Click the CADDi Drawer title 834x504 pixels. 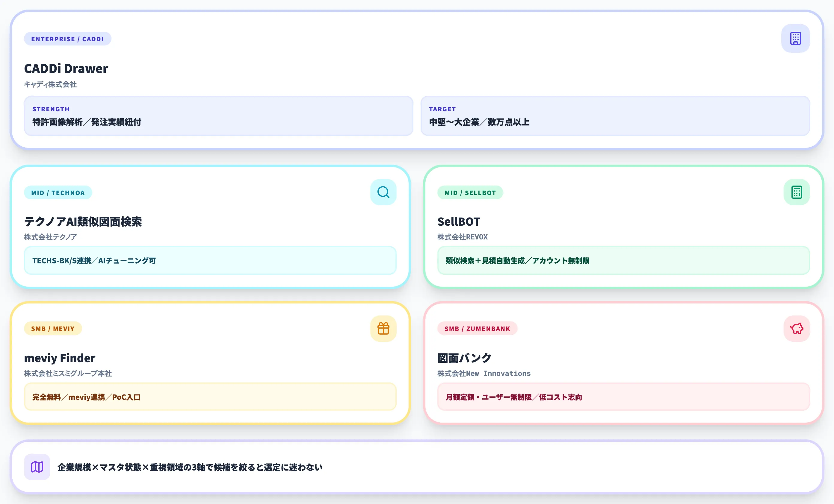pyautogui.click(x=66, y=69)
